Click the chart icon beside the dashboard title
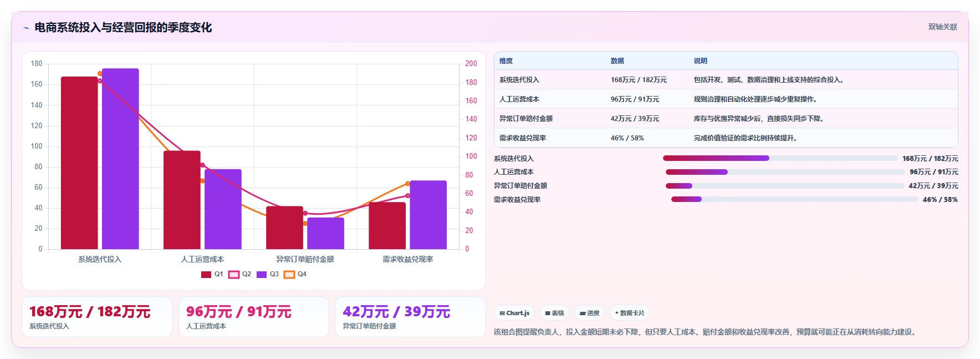Image resolution: width=980 pixels, height=359 pixels. 26,28
